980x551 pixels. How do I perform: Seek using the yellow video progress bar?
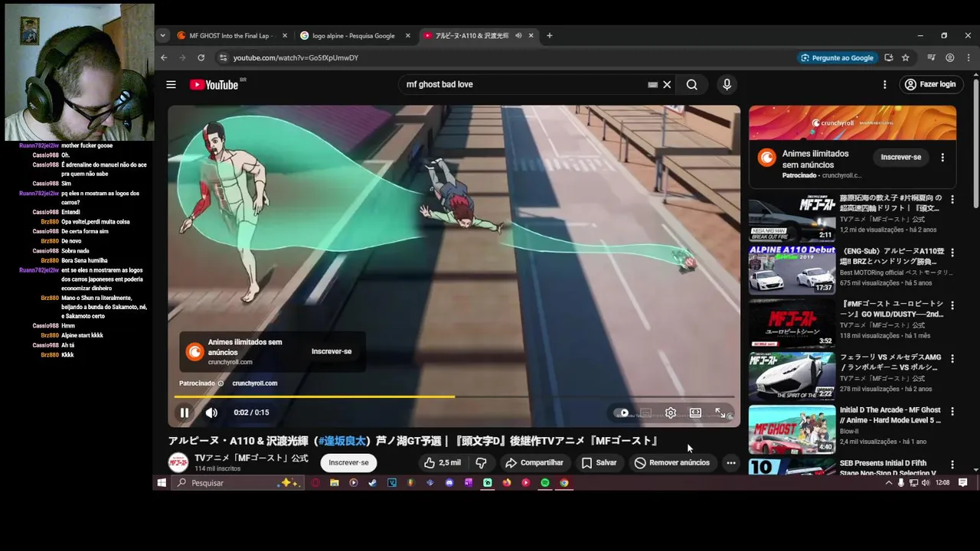click(454, 396)
